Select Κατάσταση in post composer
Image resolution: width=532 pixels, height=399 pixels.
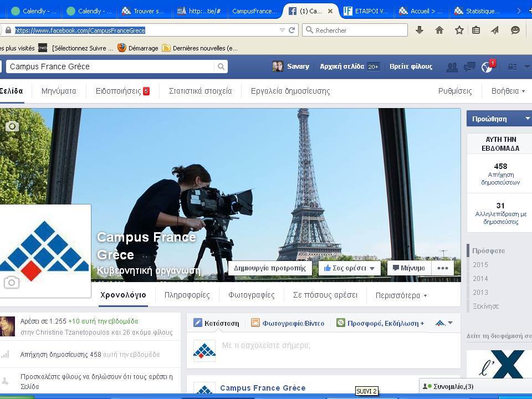(216, 323)
